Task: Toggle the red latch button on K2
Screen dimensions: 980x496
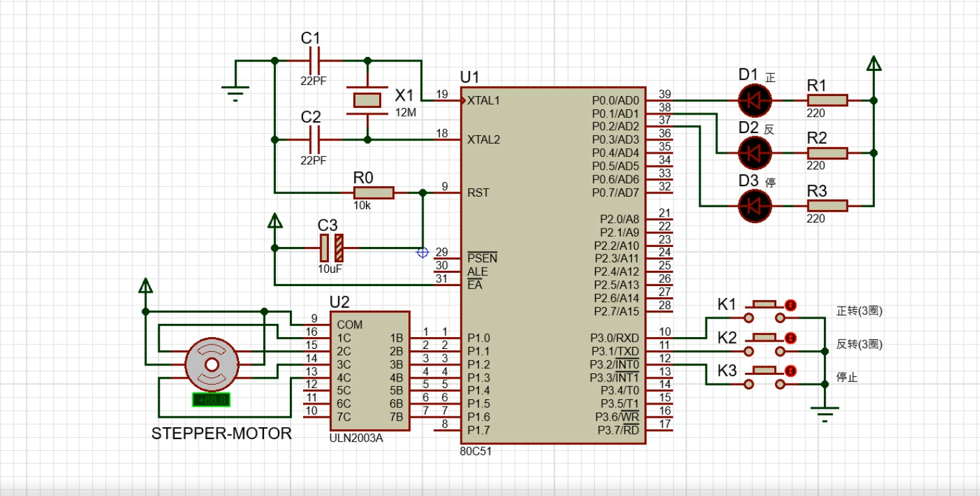Action: 789,338
